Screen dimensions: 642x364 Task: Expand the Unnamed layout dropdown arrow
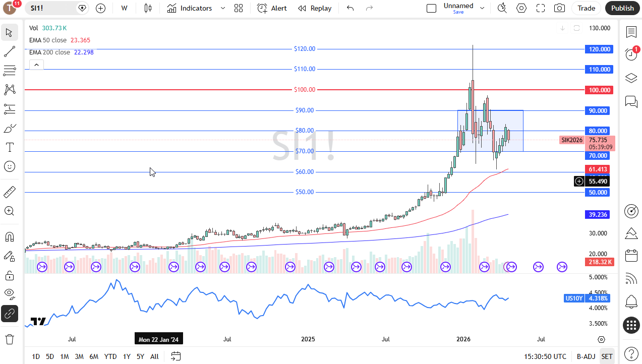pos(482,8)
